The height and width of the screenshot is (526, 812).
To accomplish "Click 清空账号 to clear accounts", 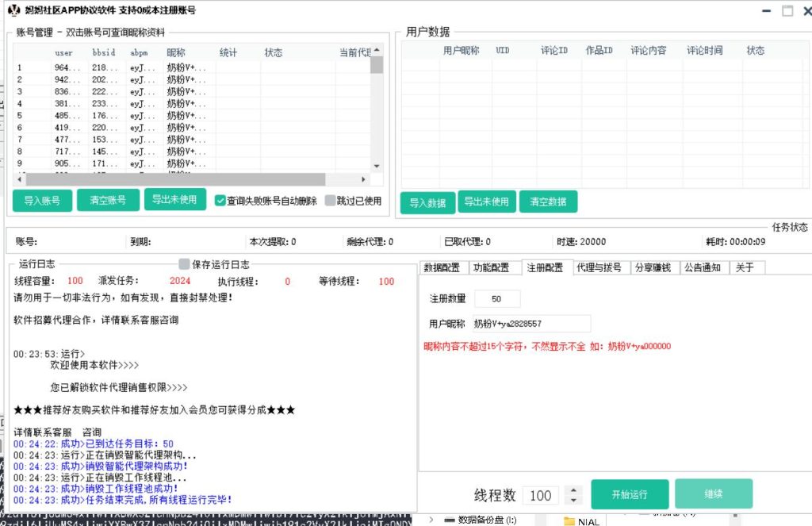I will click(108, 200).
